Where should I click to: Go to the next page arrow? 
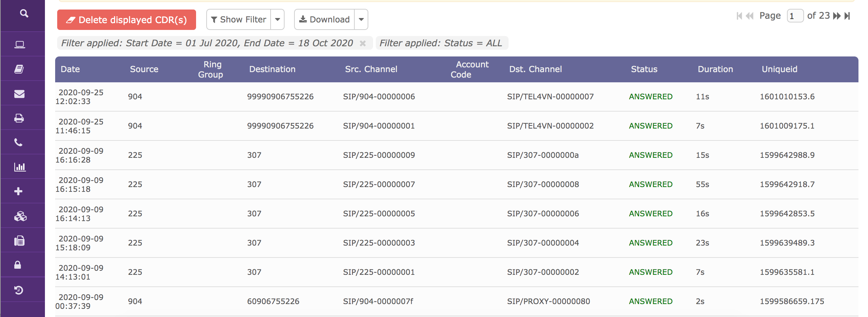(837, 16)
